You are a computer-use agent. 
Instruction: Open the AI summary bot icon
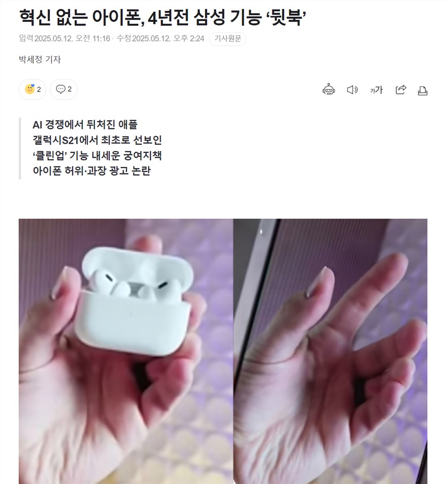point(328,90)
